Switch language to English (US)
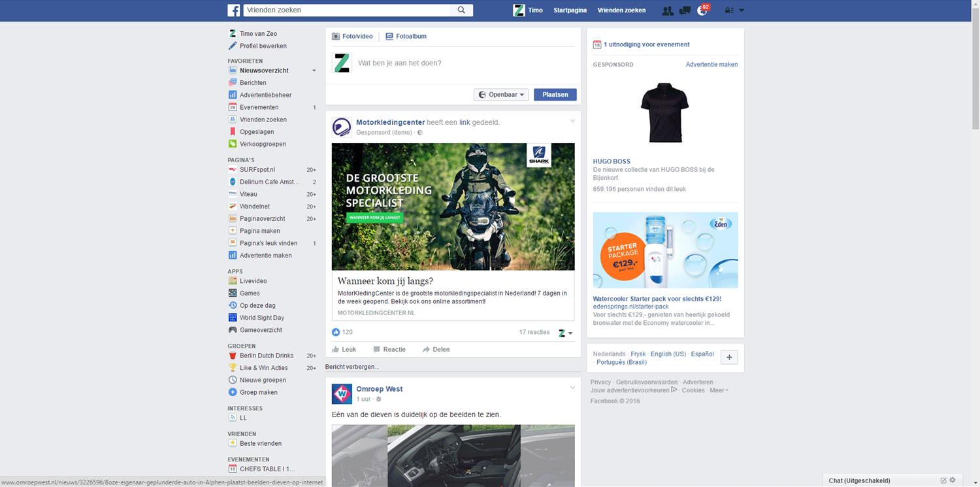The height and width of the screenshot is (487, 980). tap(668, 354)
